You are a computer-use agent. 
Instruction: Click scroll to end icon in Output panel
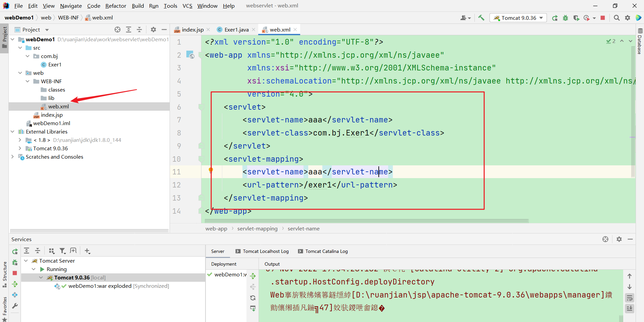630,308
